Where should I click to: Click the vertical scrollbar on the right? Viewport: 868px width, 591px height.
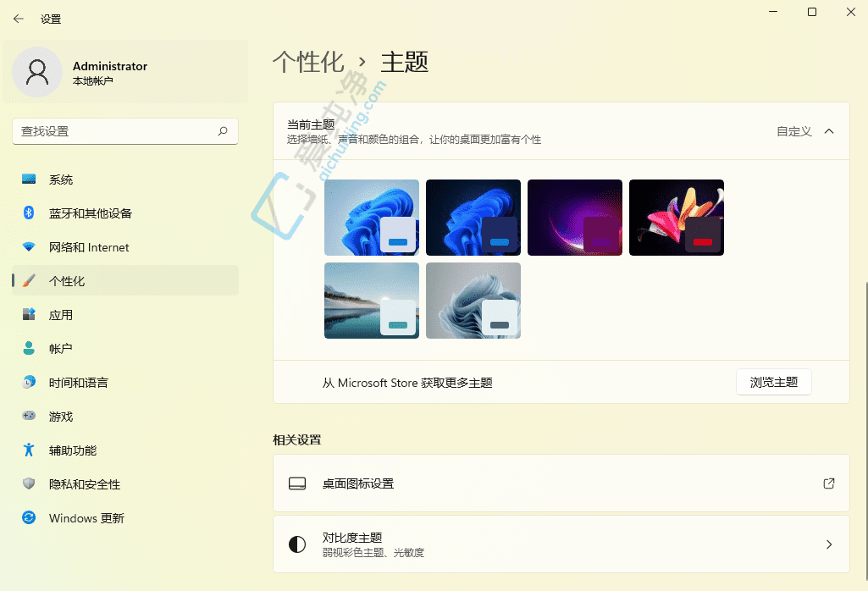[x=865, y=432]
